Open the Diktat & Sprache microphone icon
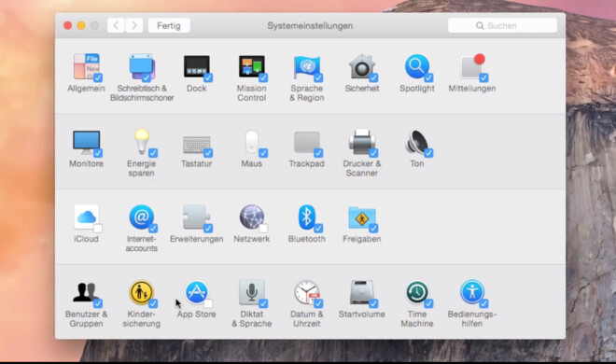 pyautogui.click(x=252, y=292)
